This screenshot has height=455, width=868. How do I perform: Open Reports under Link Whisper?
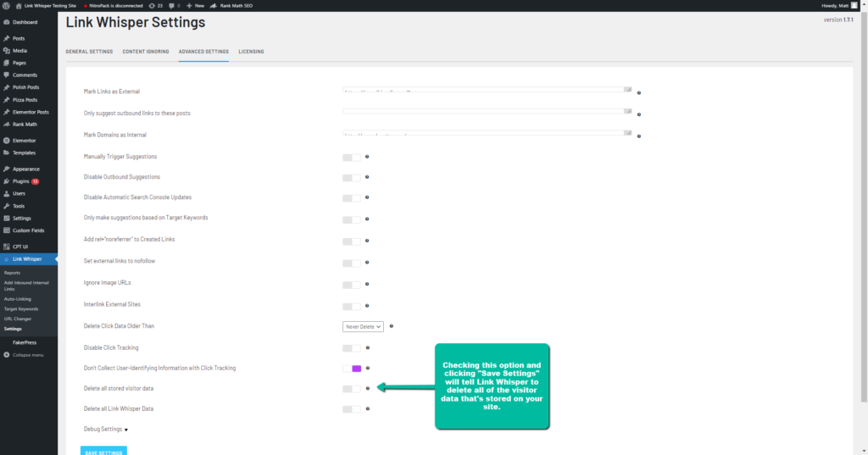[x=12, y=273]
